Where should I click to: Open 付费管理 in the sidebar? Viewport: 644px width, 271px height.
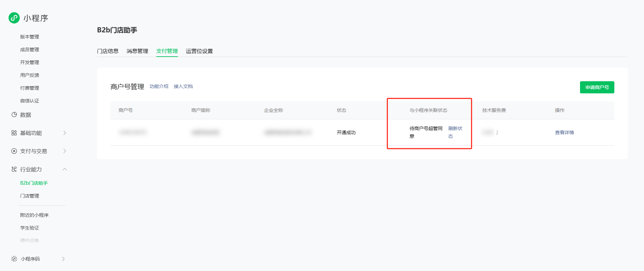click(30, 88)
